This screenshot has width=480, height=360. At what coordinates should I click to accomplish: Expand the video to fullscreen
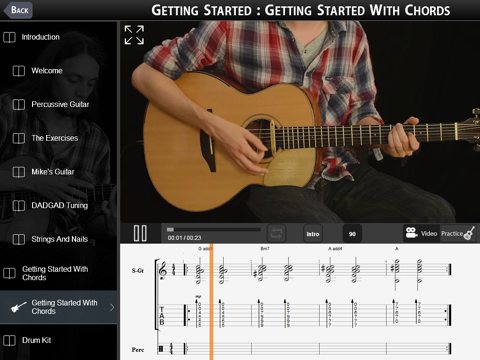pos(134,35)
